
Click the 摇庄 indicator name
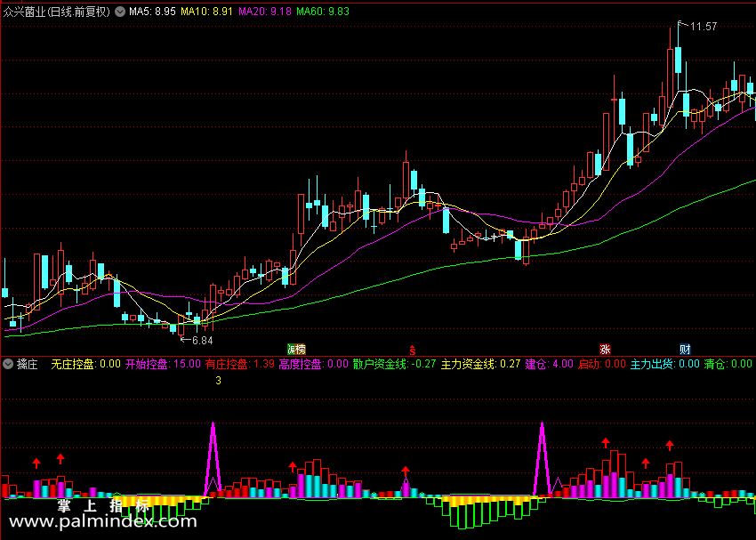coord(28,364)
